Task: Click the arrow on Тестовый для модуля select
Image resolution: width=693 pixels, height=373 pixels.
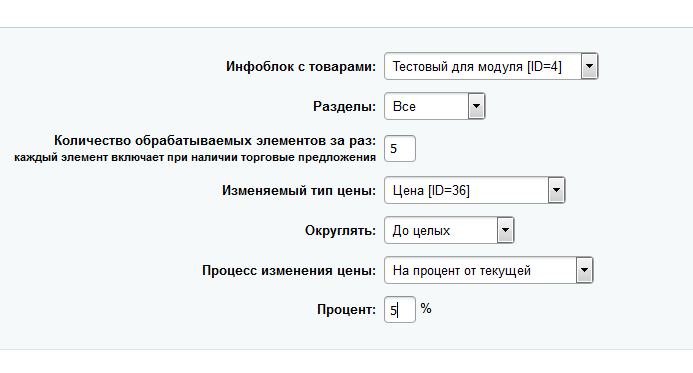Action: point(589,66)
